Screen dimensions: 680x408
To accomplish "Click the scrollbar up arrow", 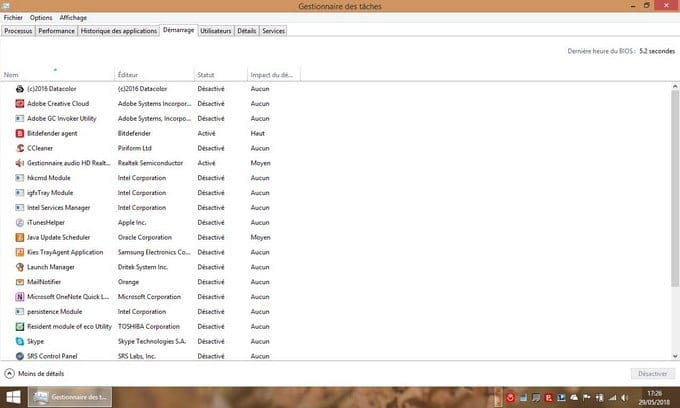I will pos(675,86).
